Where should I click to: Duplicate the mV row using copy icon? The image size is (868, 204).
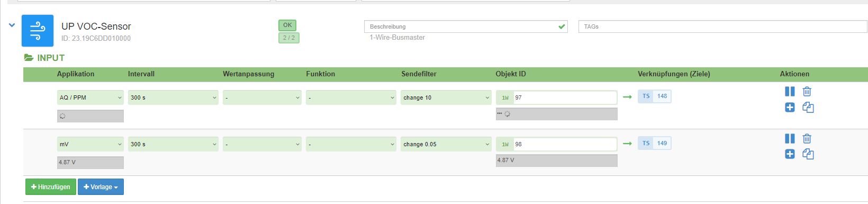click(808, 154)
